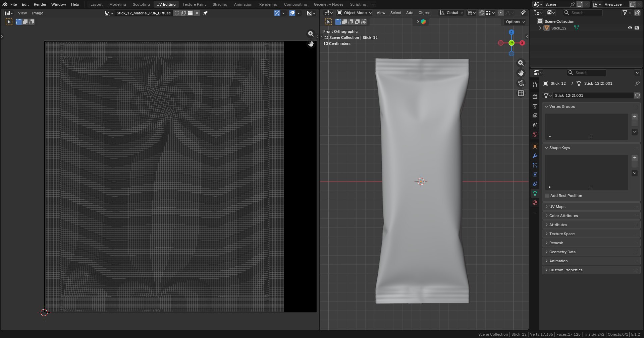Open the UV editor display channels dropdown
The height and width of the screenshot is (338, 644).
click(x=311, y=13)
